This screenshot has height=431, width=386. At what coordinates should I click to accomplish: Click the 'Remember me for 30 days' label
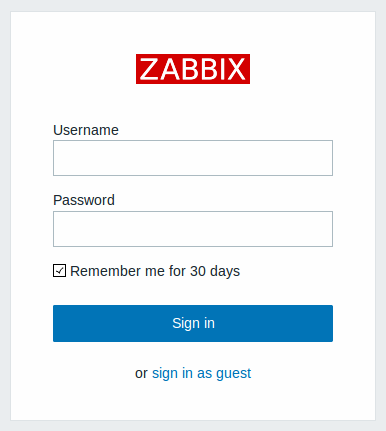(155, 271)
